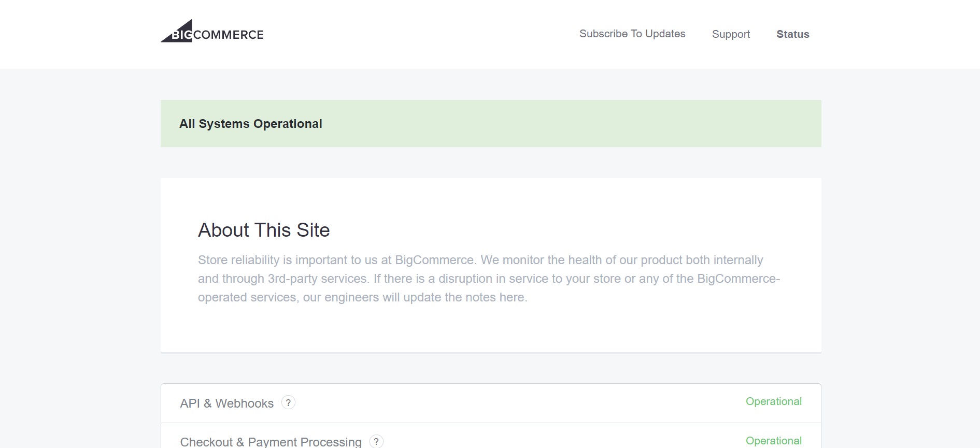980x448 pixels.
Task: Click the text "3rd-party services" in the paragraph
Action: point(317,279)
